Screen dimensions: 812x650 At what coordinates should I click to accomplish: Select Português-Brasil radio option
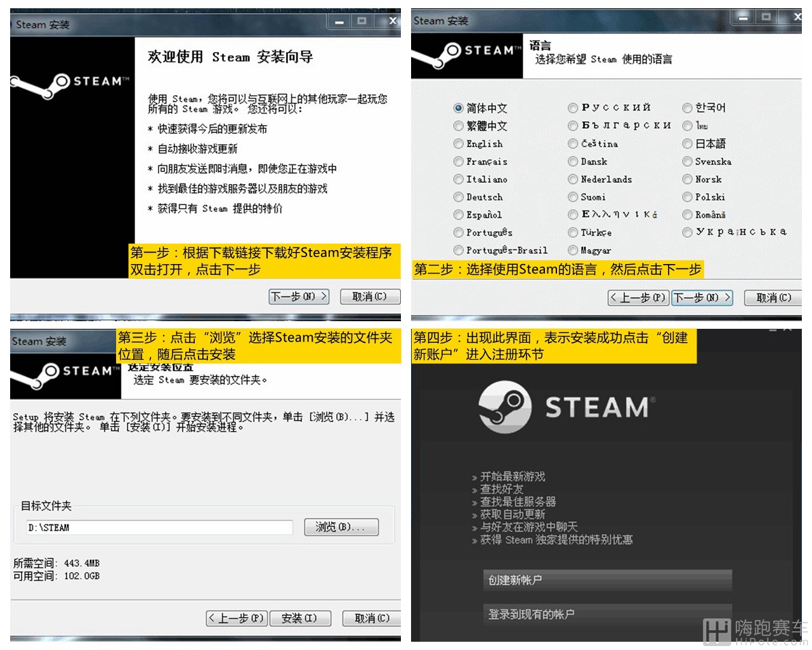[459, 250]
